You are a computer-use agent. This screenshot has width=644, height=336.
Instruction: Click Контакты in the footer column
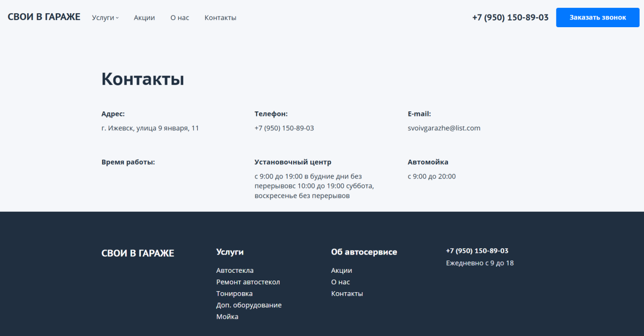click(x=347, y=294)
